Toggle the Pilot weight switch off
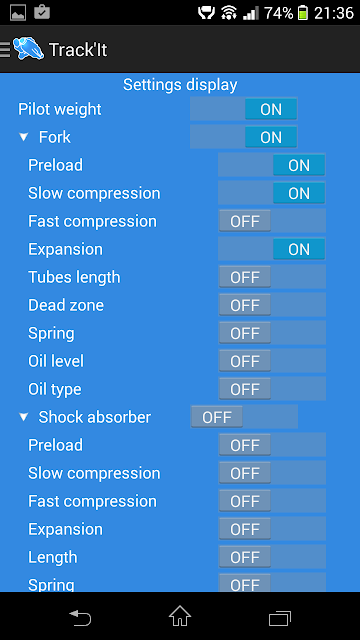 [244, 109]
